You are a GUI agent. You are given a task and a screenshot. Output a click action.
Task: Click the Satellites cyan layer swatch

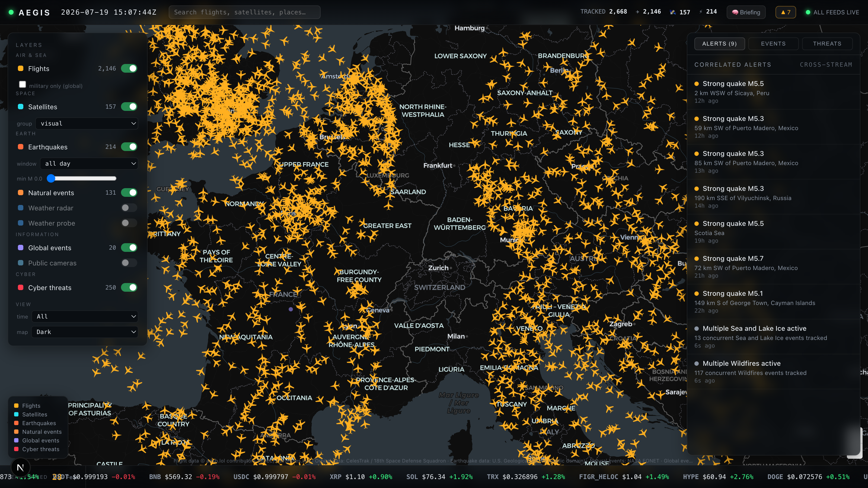[21, 107]
